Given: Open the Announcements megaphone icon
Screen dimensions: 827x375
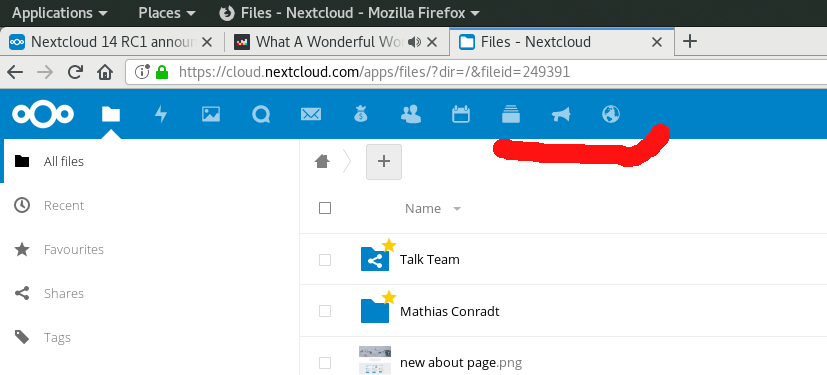Looking at the screenshot, I should pos(561,114).
